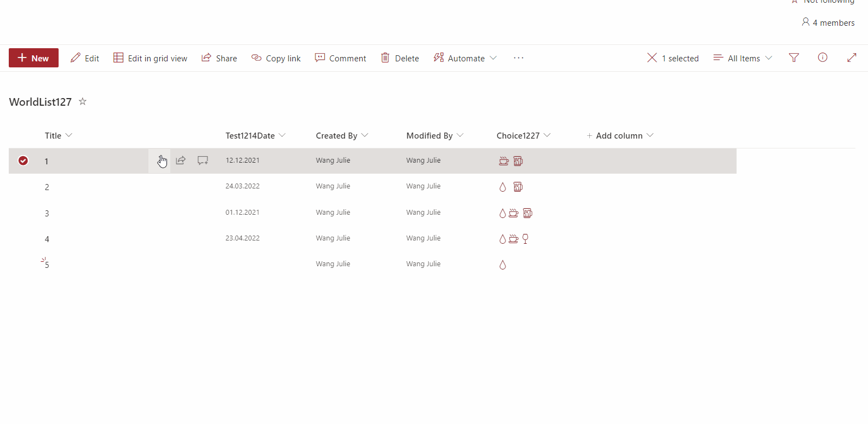Open item titled 3

point(47,213)
